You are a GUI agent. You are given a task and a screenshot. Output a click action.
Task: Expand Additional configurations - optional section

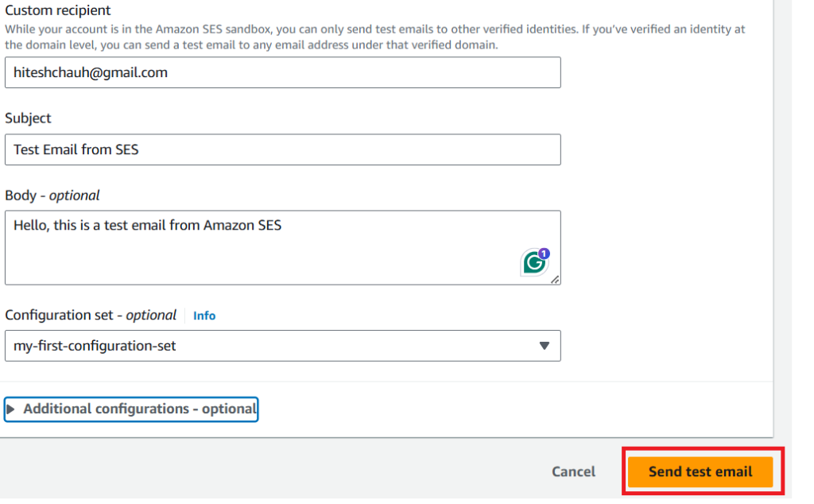(x=139, y=409)
